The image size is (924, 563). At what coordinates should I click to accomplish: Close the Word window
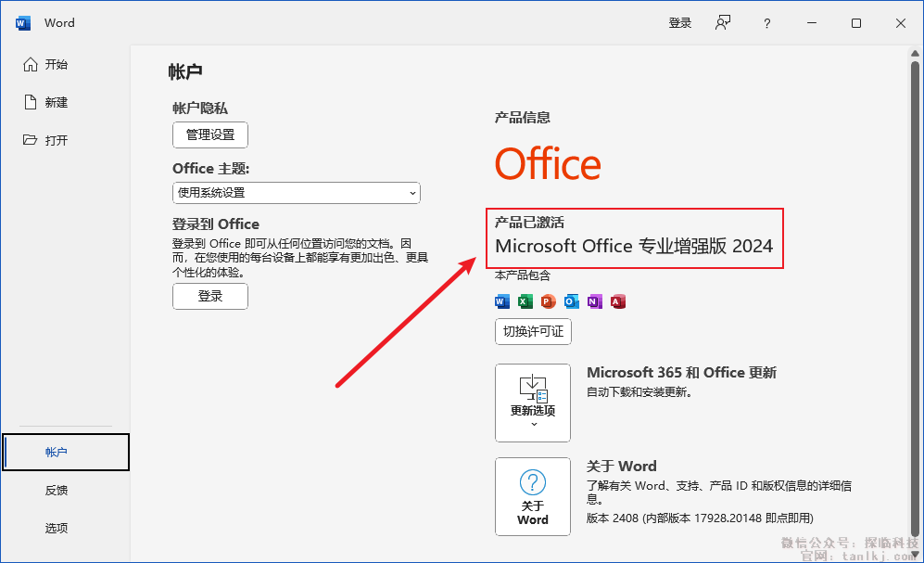[901, 23]
